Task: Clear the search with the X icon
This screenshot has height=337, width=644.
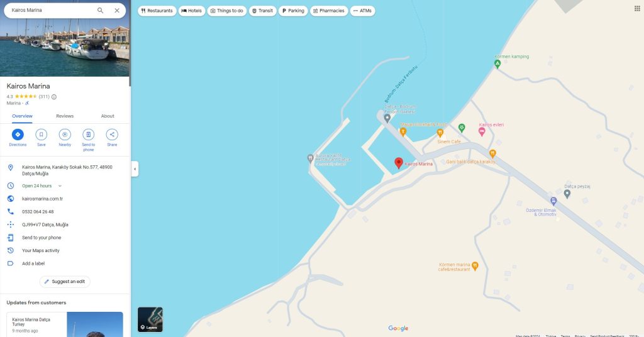Action: tap(117, 10)
